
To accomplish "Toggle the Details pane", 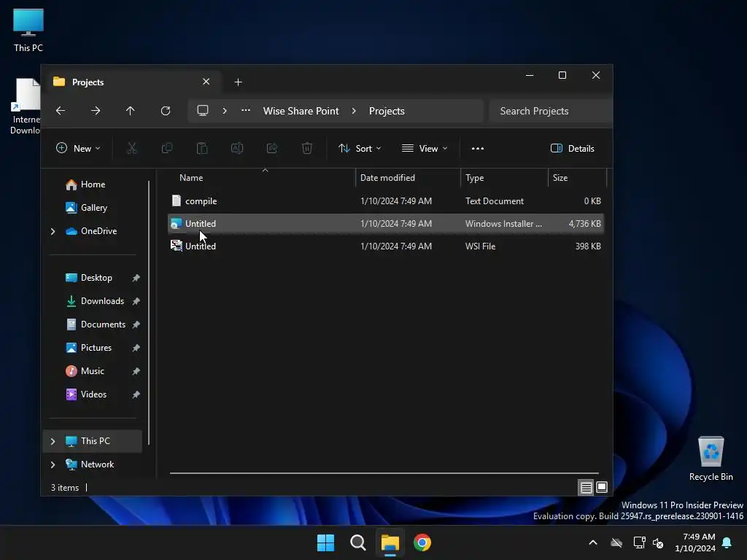I will pos(572,149).
